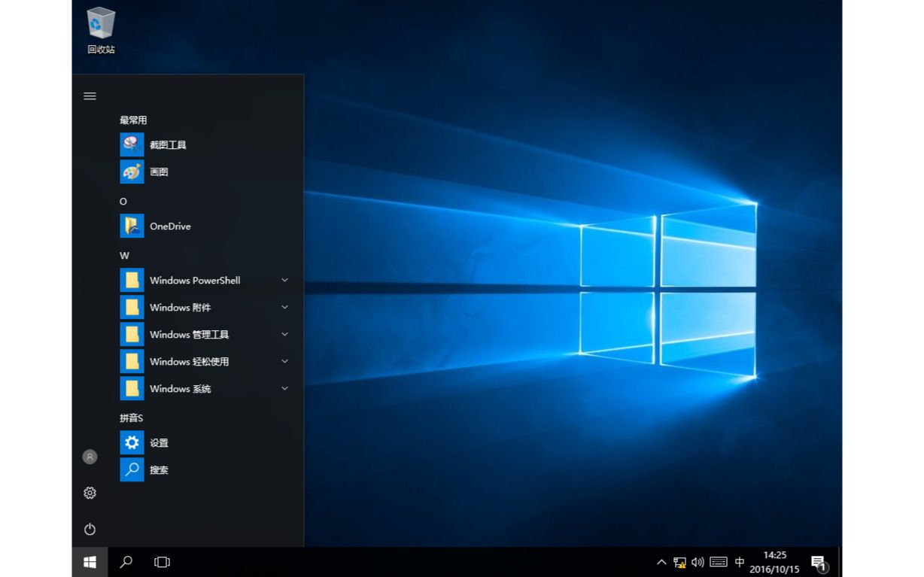
Task: Click the power button in the Start menu
Action: [x=90, y=529]
